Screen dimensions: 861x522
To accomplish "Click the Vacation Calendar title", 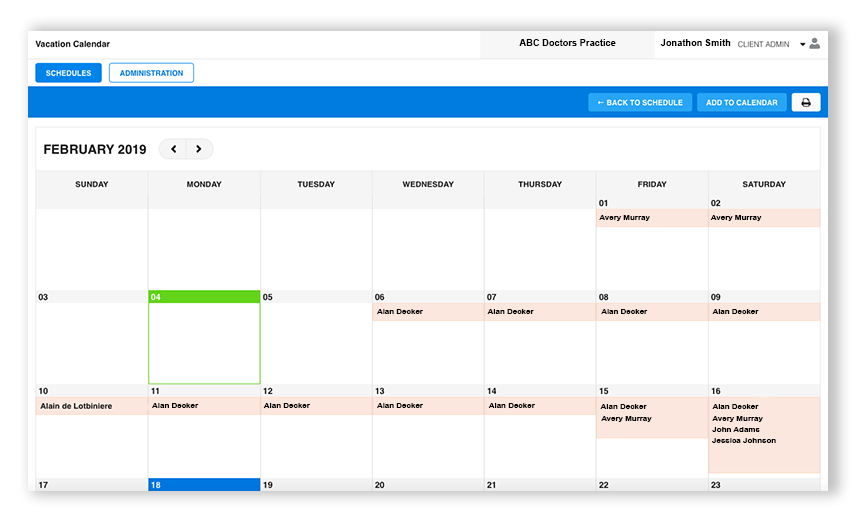I will (72, 44).
